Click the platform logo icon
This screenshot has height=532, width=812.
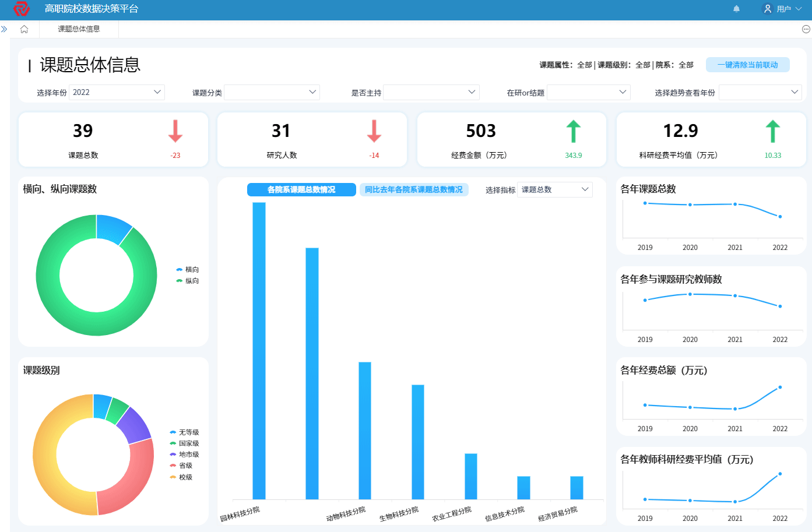point(22,9)
